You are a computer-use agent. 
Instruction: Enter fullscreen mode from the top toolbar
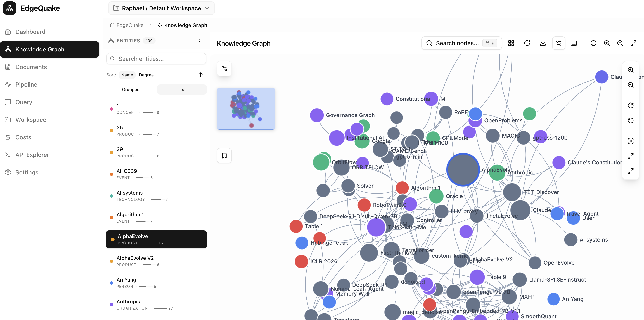point(634,43)
